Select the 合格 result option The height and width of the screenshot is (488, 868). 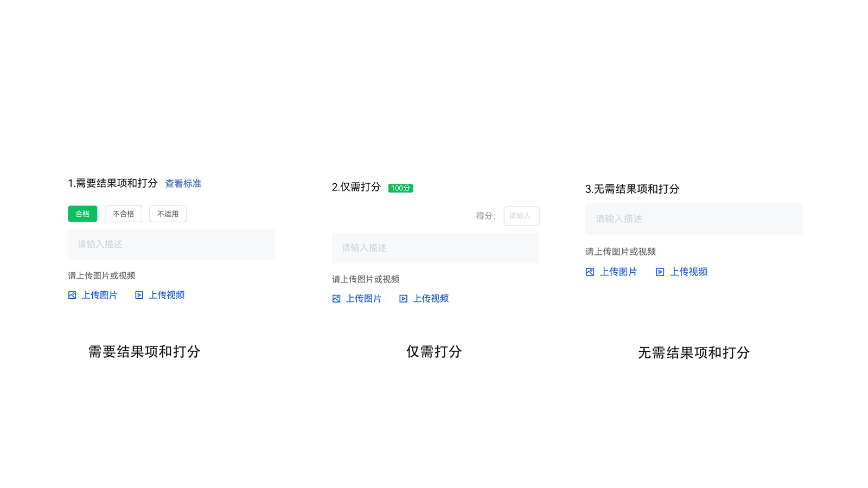click(82, 214)
